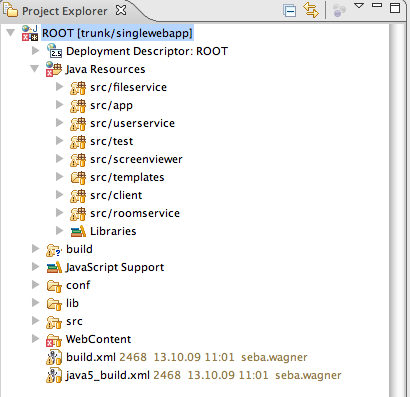The image size is (410, 397).
Task: Collapse the ROOT project node
Action: tap(11, 33)
